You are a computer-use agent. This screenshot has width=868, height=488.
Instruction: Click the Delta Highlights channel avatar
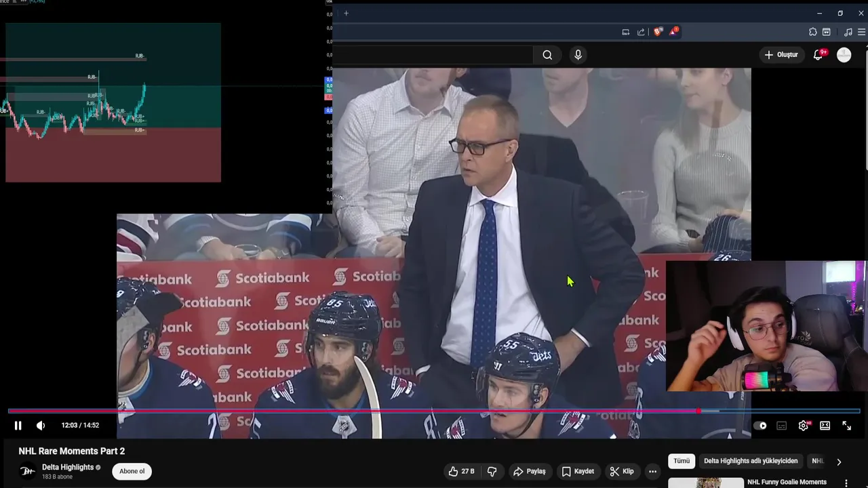27,471
